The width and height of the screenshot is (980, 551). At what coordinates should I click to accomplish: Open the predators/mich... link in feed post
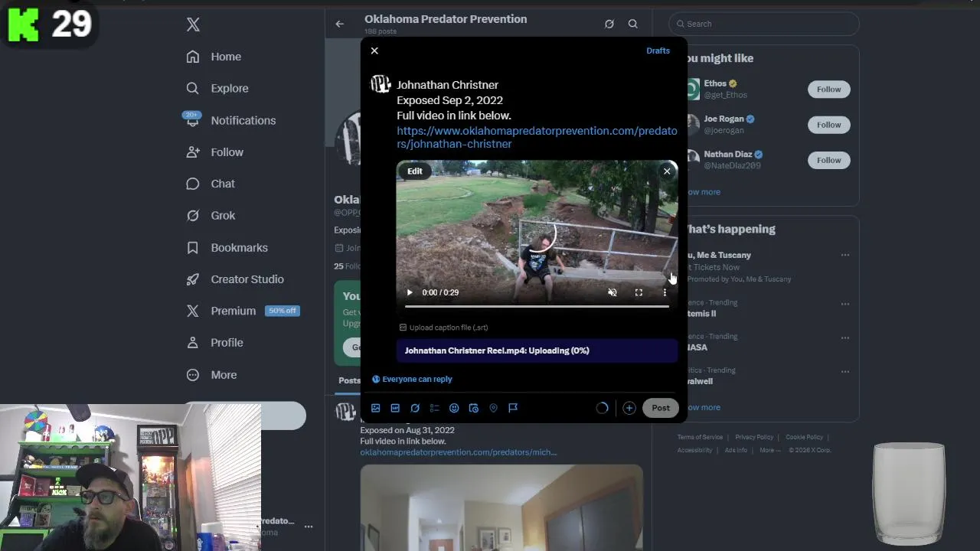coord(459,452)
